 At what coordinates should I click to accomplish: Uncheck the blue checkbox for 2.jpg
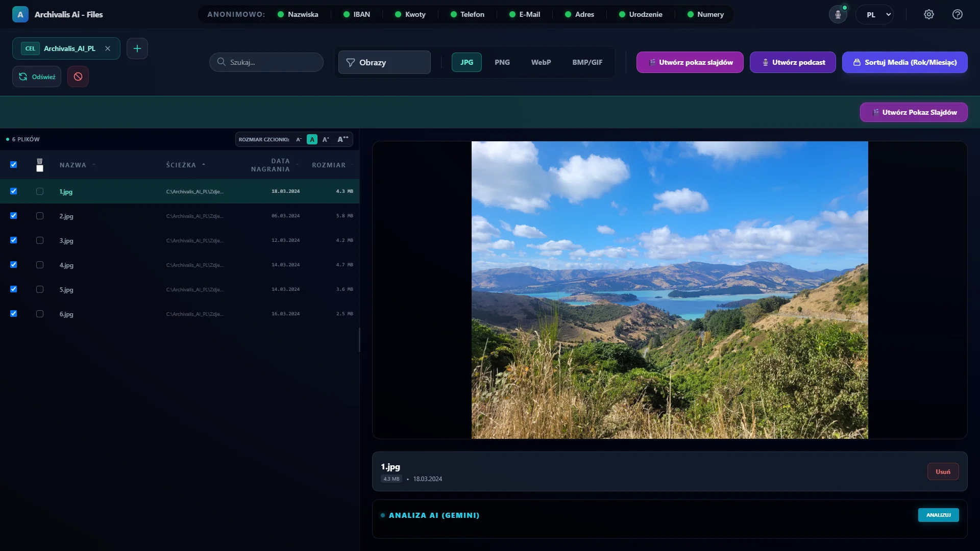pos(14,216)
